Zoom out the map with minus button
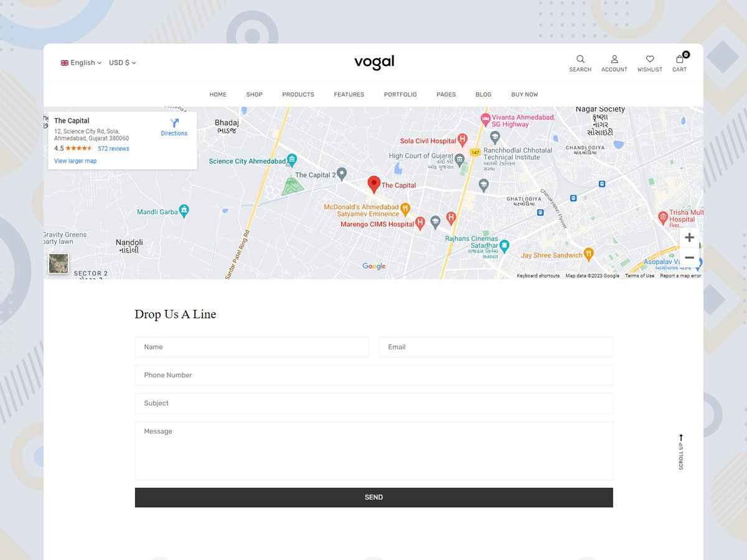The image size is (747, 560). (x=689, y=258)
